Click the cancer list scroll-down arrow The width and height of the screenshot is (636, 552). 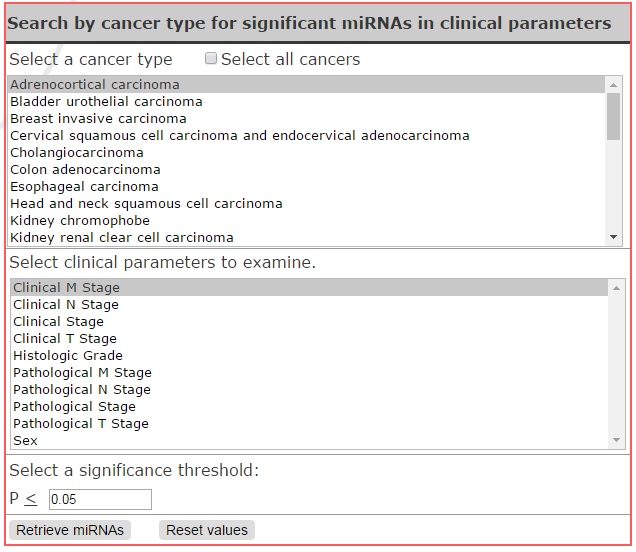[613, 237]
